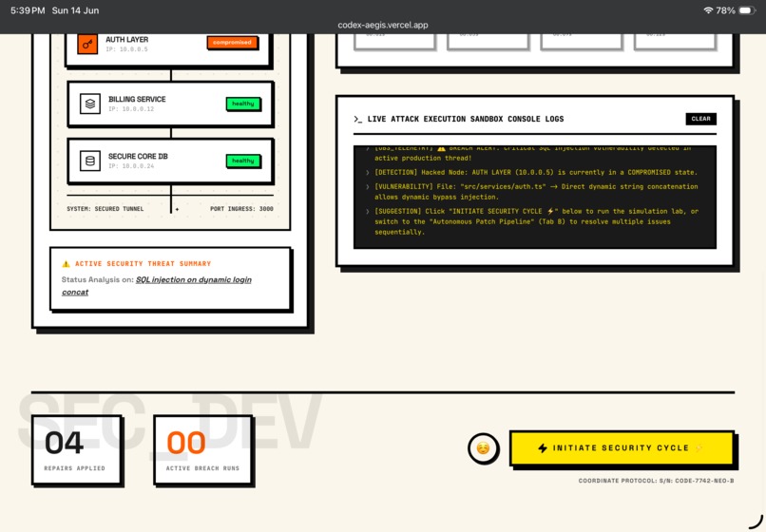Click 'SYSTEM: SECURED TUNNEL' text
This screenshot has height=532, width=766.
tap(105, 209)
